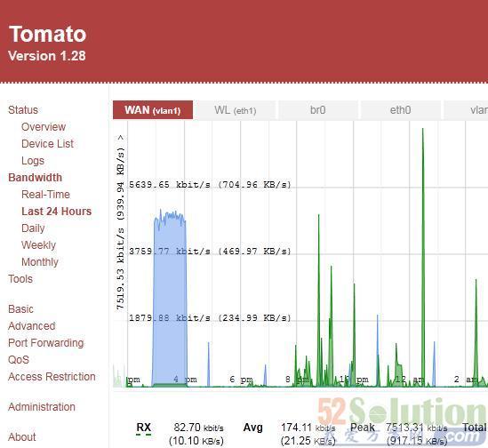Click the 5639.65 kbit/s gridline label
The image size is (488, 448).
click(x=210, y=185)
